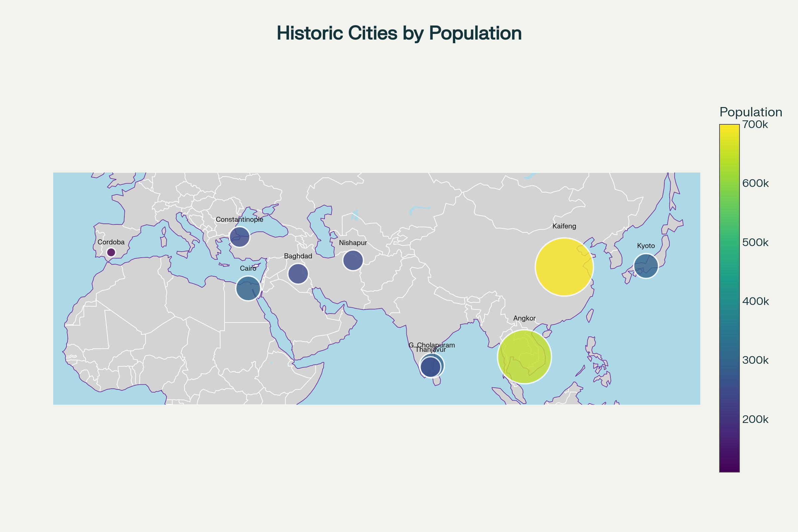Image resolution: width=798 pixels, height=532 pixels.
Task: Click the 200k colorbar tick label
Action: [755, 419]
